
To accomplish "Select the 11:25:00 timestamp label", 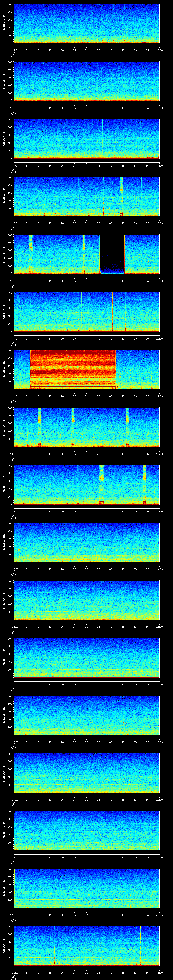I will coord(13,684).
